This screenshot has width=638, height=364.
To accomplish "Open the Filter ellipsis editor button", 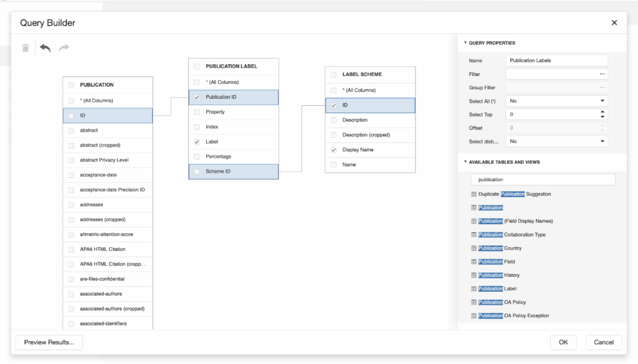I will (x=602, y=74).
